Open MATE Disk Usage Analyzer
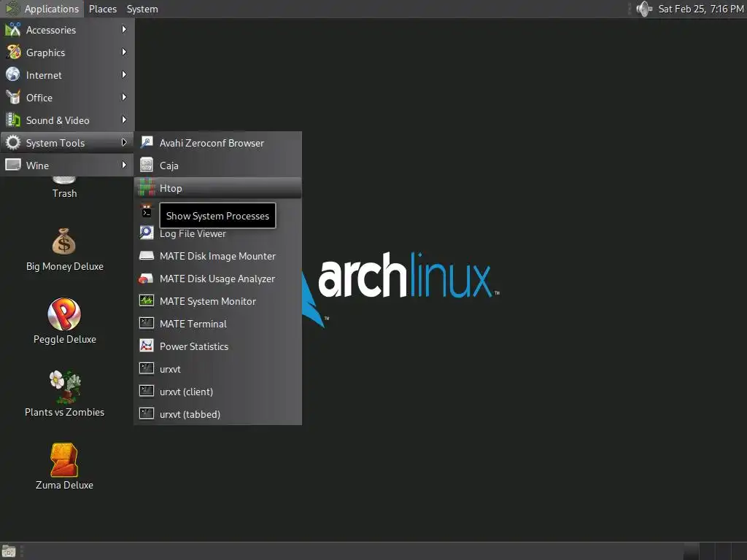Viewport: 747px width, 560px height. pyautogui.click(x=217, y=279)
